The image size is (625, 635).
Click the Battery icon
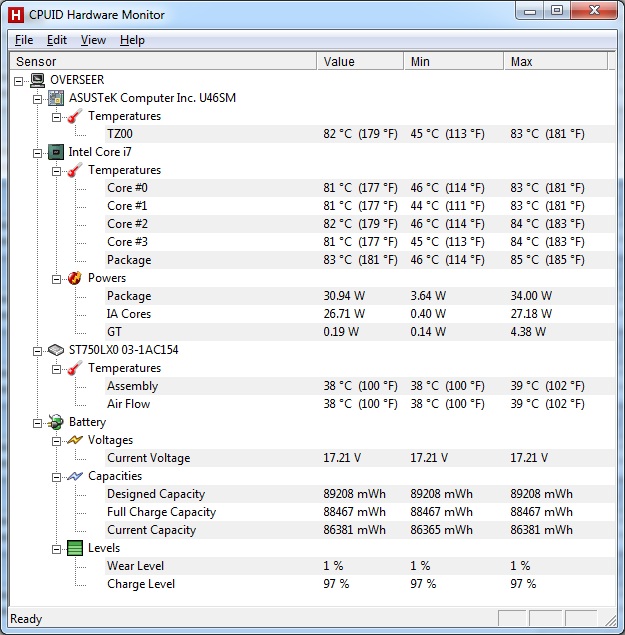(x=56, y=422)
